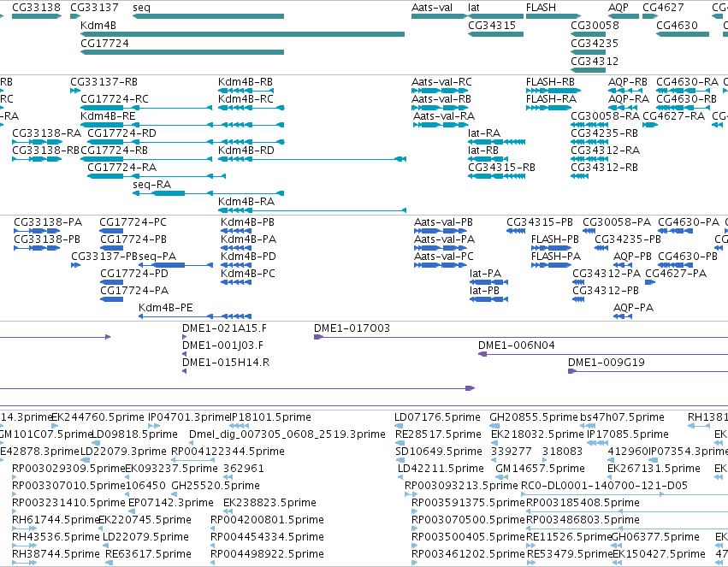Screen dimensions: 728x567
Task: Click the lat-RA transcript label
Action: [484, 133]
